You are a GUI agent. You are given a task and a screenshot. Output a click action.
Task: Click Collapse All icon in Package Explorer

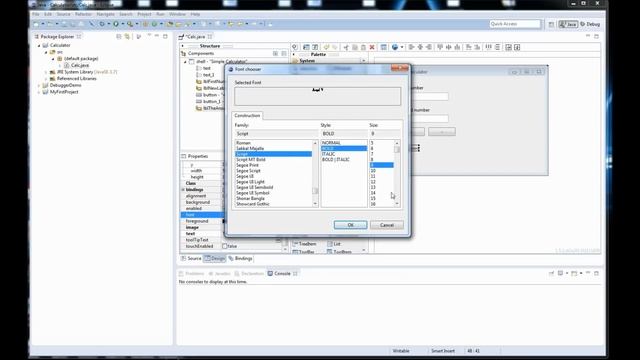pos(119,37)
